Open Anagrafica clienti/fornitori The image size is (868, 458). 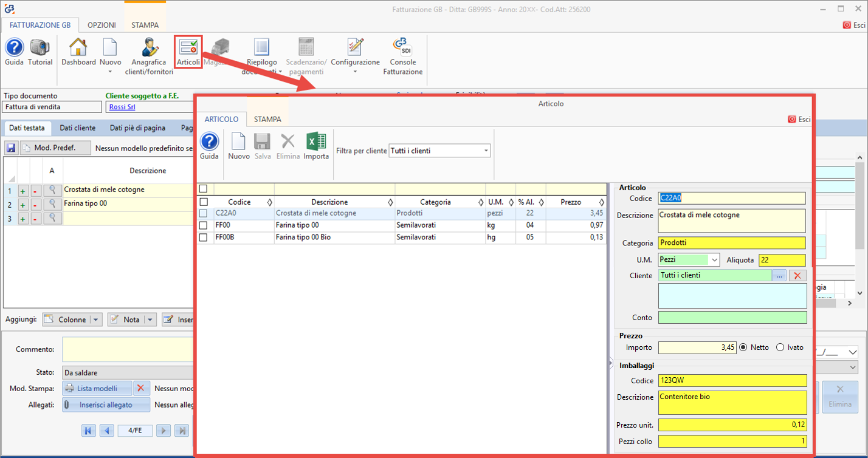tap(149, 56)
